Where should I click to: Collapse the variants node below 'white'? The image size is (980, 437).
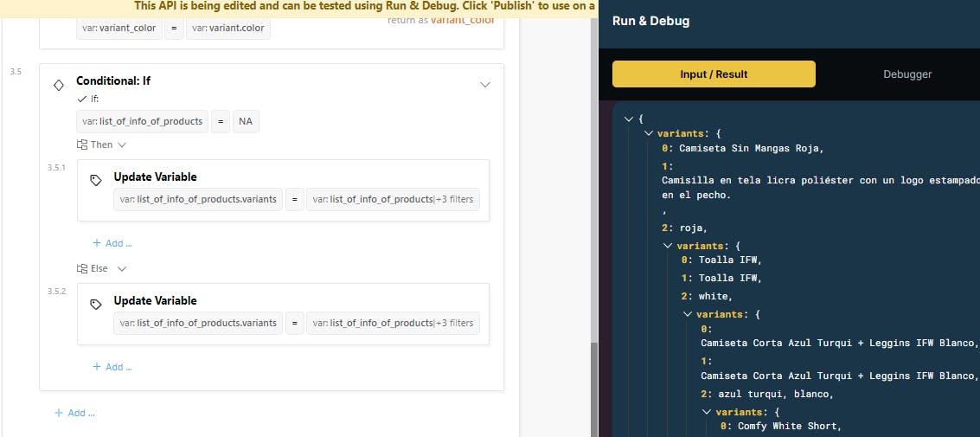click(688, 314)
